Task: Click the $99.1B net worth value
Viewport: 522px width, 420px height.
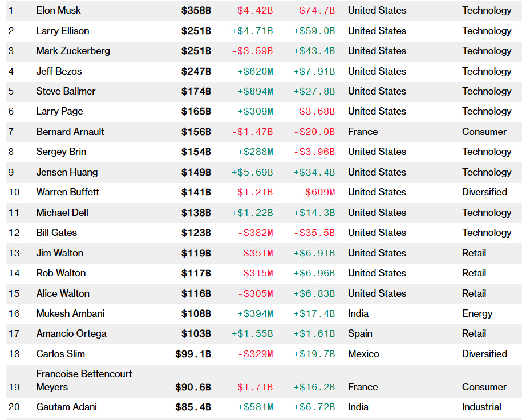Action: [193, 354]
